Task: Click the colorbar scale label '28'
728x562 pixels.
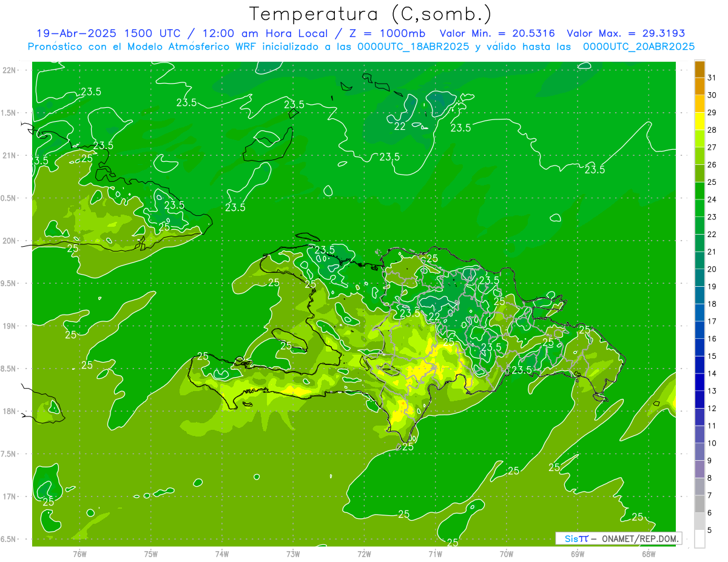Action: 712,130
